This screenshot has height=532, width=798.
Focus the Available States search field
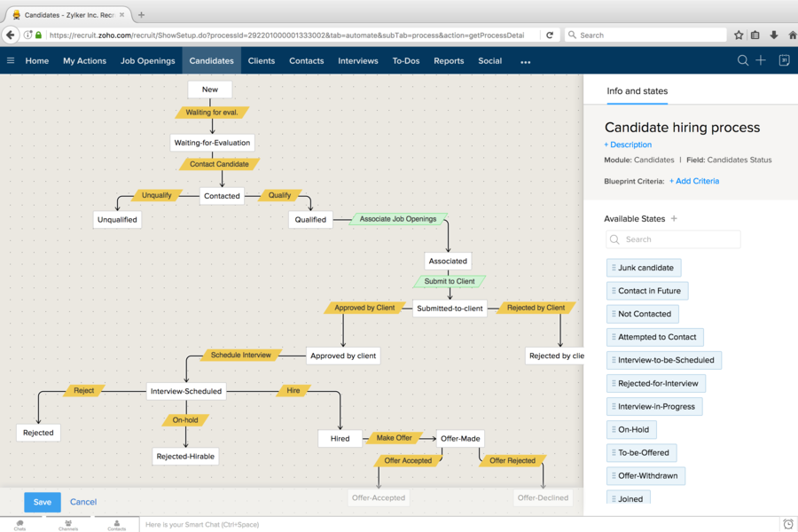tap(674, 239)
